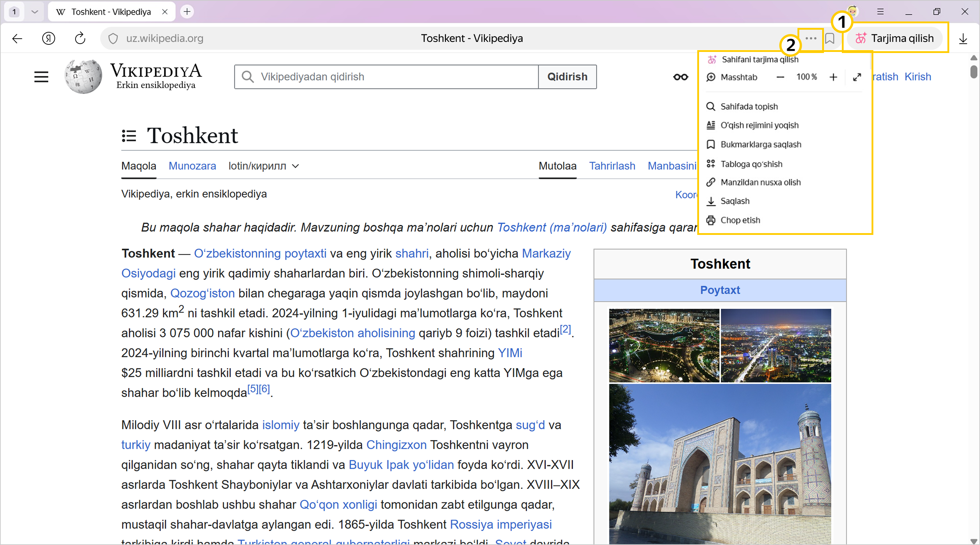Click the profile avatar in the title bar

coord(853,11)
